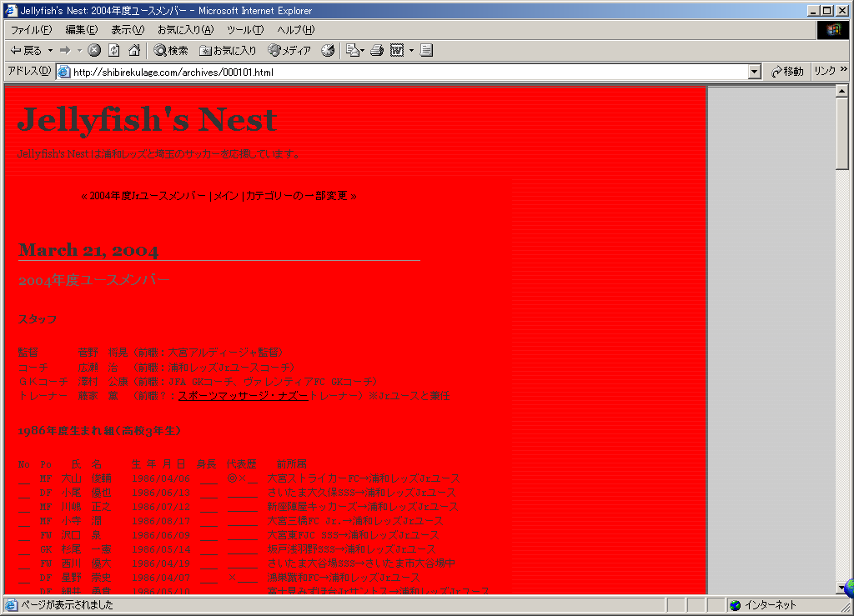The height and width of the screenshot is (616, 854).
Task: Open the Help (ヘルプ) menu
Action: click(296, 30)
